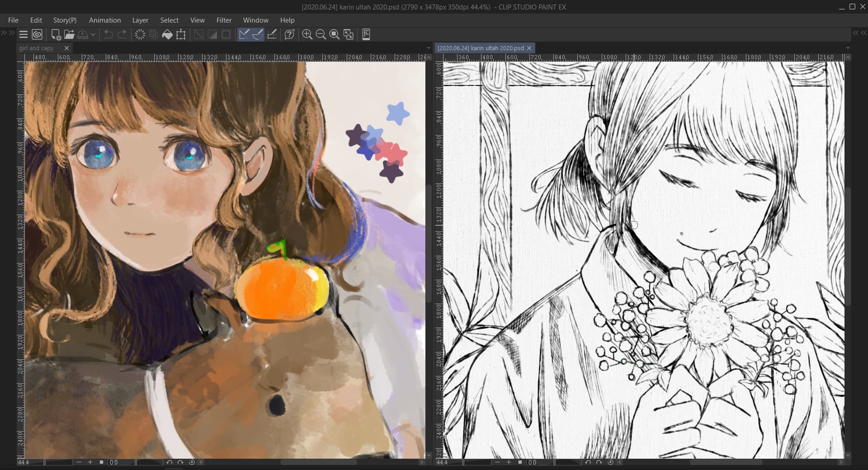This screenshot has height=470, width=868.
Task: Toggle Snap to ruler in toolbar
Action: coord(244,34)
